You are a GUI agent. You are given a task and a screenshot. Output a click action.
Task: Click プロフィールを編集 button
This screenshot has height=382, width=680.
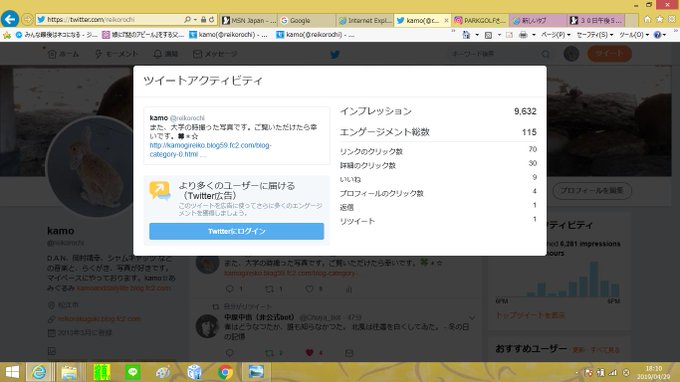pos(592,190)
